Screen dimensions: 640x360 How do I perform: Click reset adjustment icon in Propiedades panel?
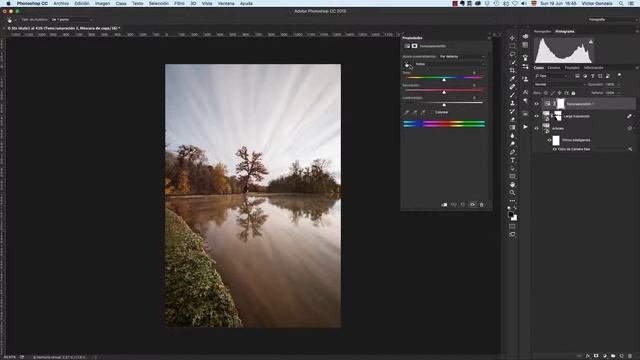(463, 204)
